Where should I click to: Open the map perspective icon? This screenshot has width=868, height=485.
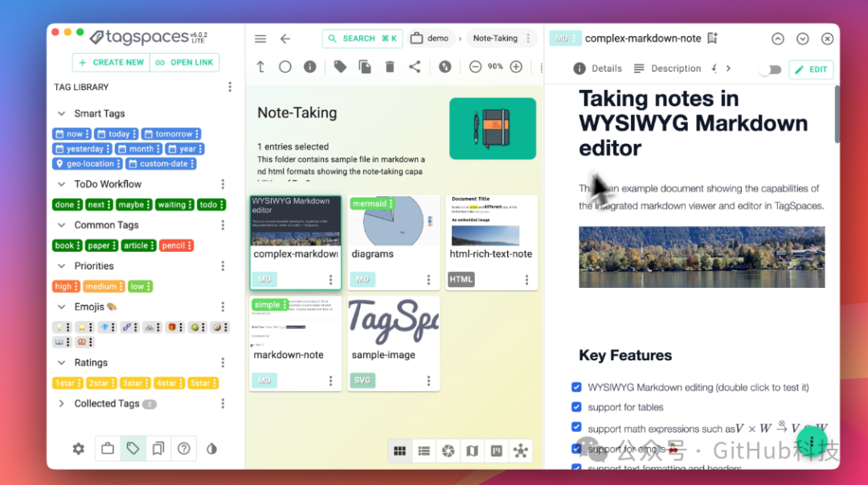(x=473, y=451)
